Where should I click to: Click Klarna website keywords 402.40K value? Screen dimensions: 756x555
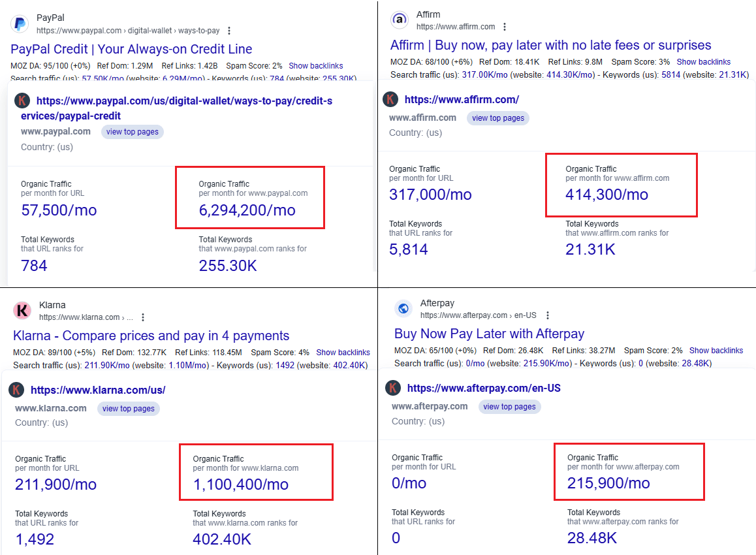point(222,539)
